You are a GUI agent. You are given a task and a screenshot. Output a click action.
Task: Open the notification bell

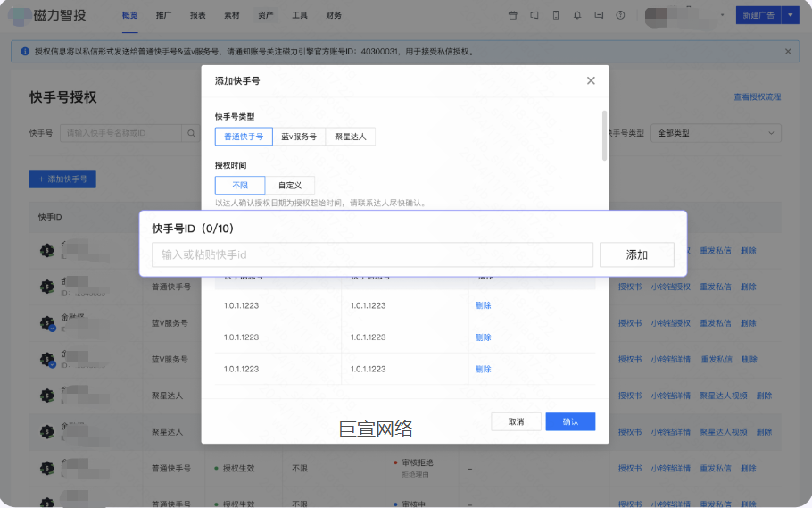tap(577, 15)
